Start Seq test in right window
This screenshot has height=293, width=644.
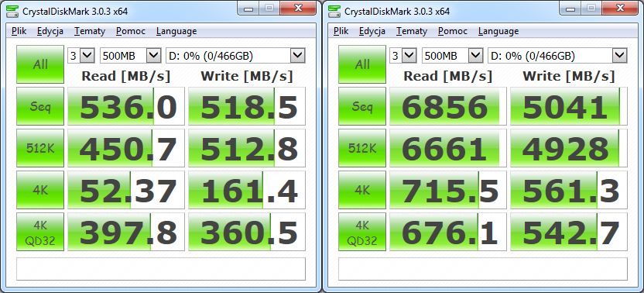tap(362, 106)
